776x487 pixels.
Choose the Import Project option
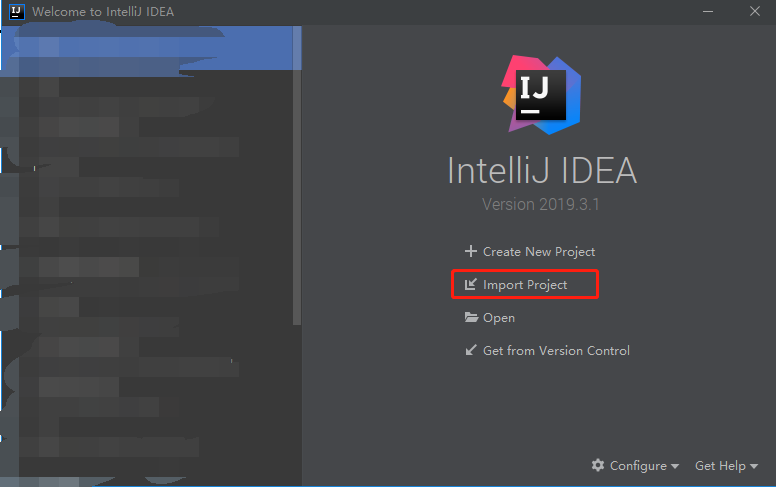(x=525, y=285)
